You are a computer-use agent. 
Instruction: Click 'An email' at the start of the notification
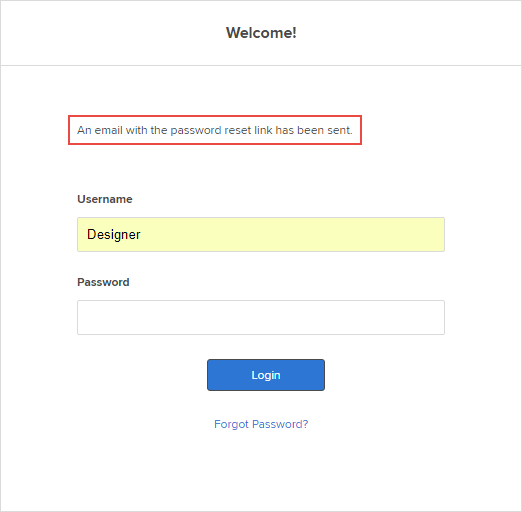coord(100,130)
